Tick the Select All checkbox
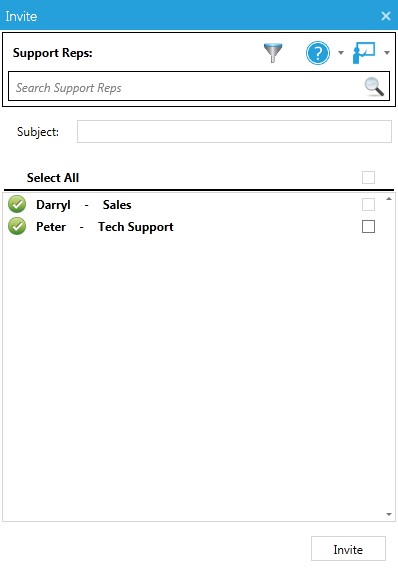This screenshot has width=398, height=573. 368,178
